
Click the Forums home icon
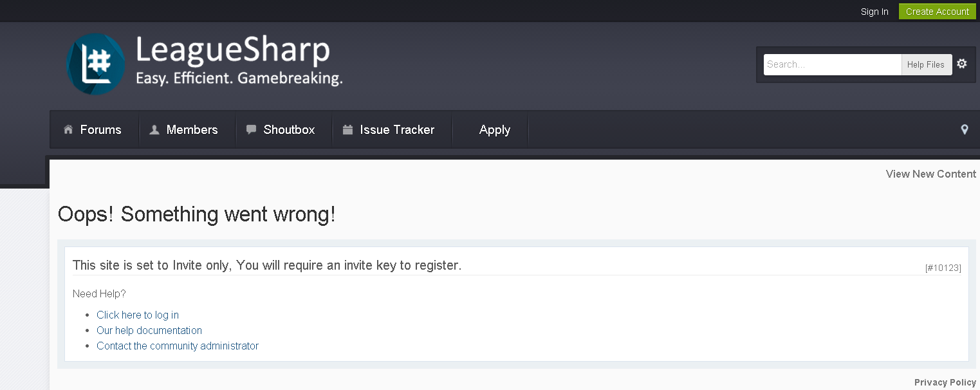pos(68,129)
